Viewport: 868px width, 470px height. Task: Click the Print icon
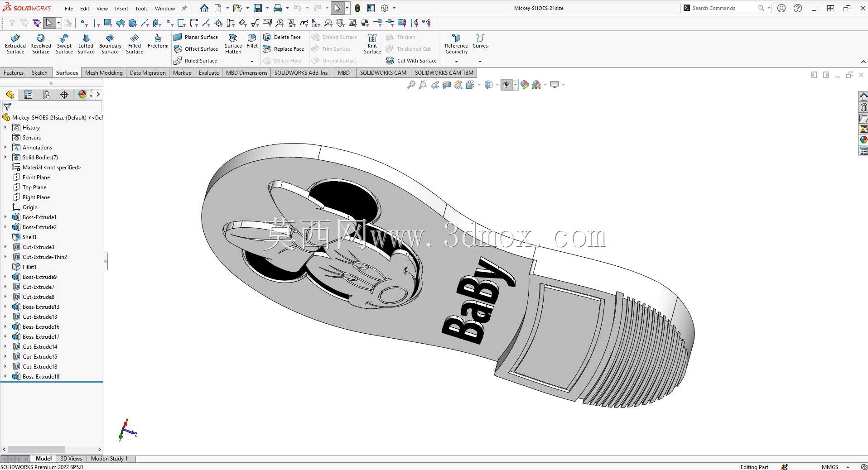pos(278,8)
